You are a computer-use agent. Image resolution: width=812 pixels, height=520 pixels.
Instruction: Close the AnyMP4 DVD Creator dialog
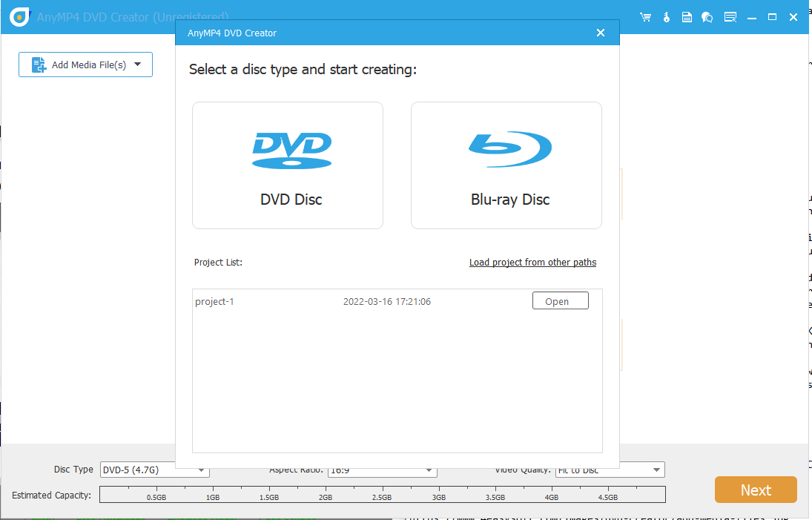601,33
